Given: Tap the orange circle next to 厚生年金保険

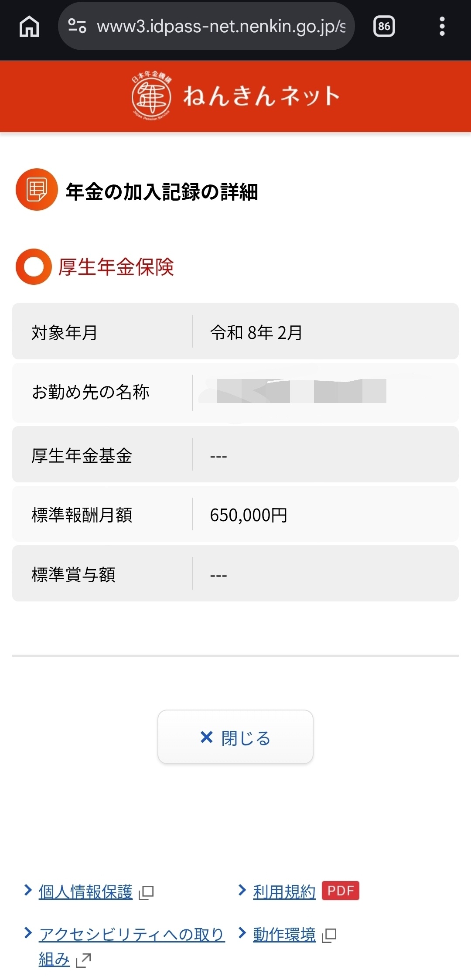Looking at the screenshot, I should pos(34,266).
